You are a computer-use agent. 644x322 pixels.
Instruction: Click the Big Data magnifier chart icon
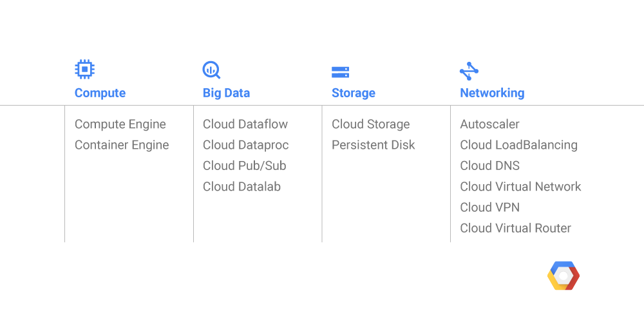click(211, 70)
